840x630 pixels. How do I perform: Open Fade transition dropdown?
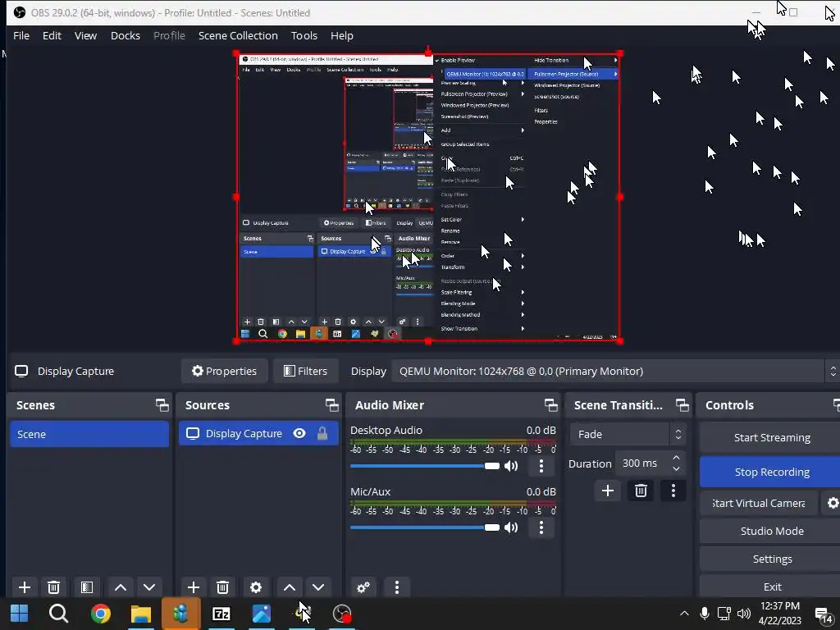(x=628, y=435)
